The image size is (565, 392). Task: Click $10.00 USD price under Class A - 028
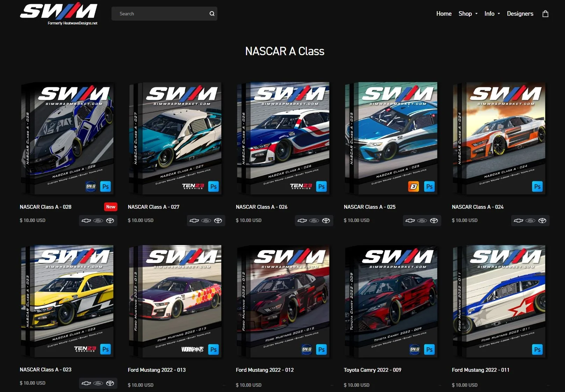32,220
